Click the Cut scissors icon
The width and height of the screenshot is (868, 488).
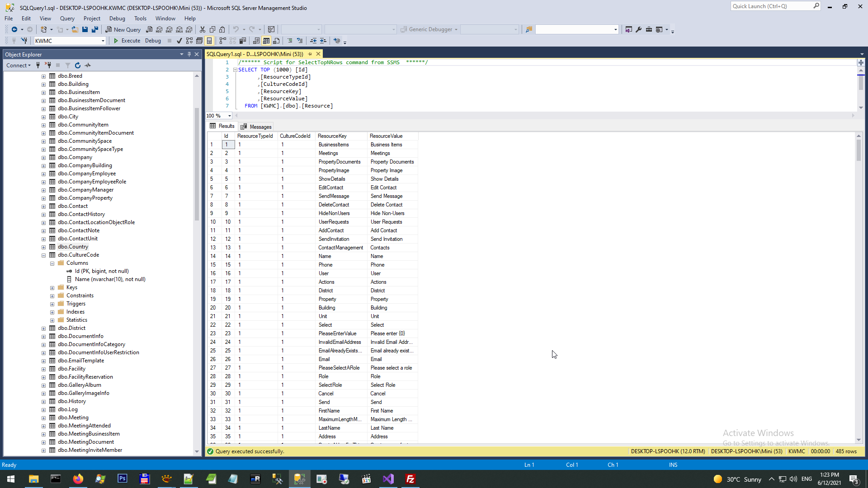coord(203,29)
